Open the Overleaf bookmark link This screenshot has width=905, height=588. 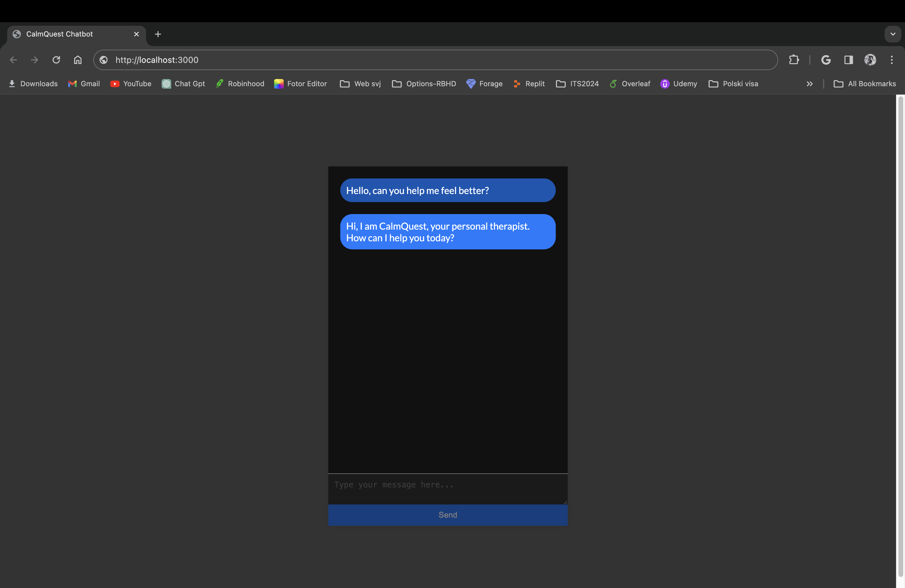pyautogui.click(x=630, y=84)
